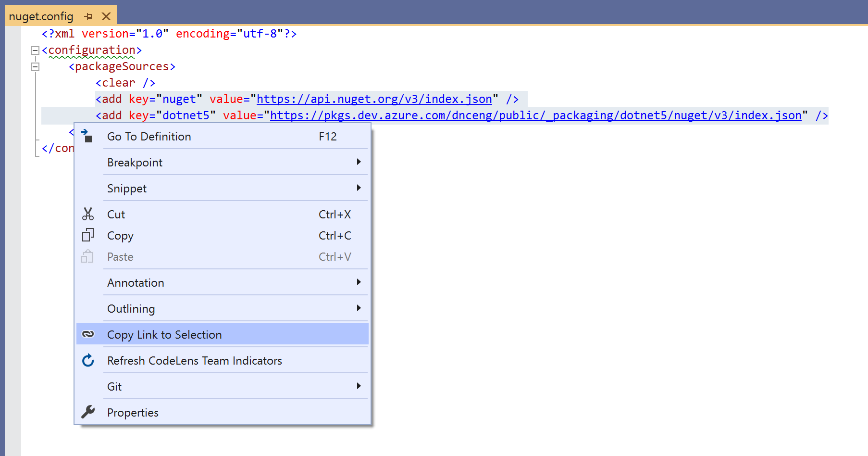Open the Breakpoint submenu

coord(222,163)
